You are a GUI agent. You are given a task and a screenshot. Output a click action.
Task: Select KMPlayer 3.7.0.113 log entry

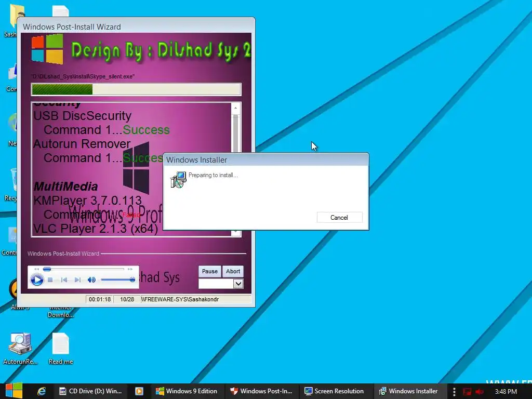(87, 200)
